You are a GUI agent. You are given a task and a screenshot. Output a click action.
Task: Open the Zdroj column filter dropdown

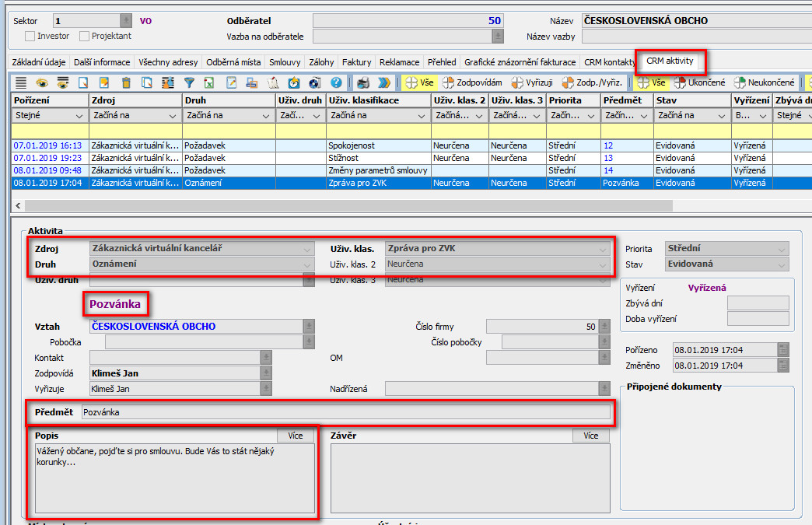[x=172, y=116]
